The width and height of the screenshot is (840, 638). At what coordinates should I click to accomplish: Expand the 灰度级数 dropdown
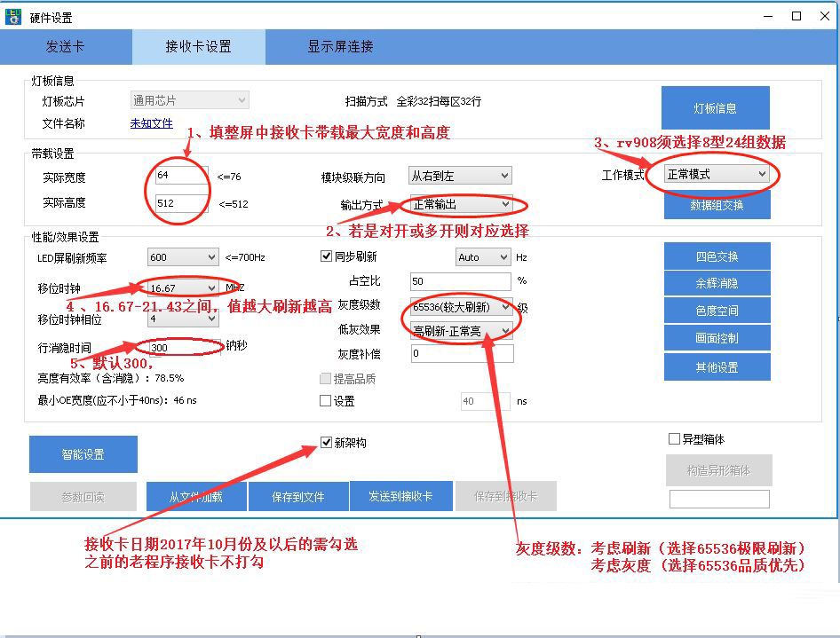tap(461, 307)
